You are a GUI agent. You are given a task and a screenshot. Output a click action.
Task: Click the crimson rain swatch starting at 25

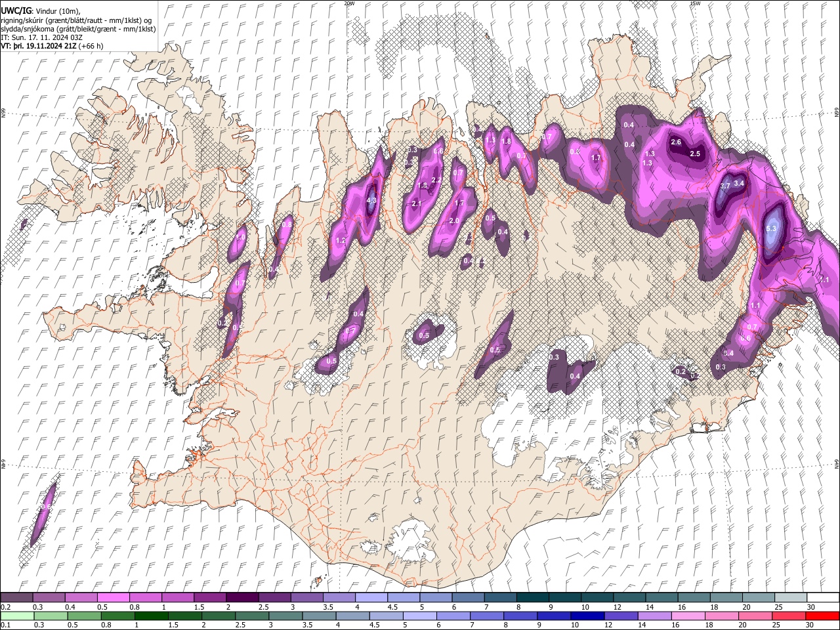point(788,616)
